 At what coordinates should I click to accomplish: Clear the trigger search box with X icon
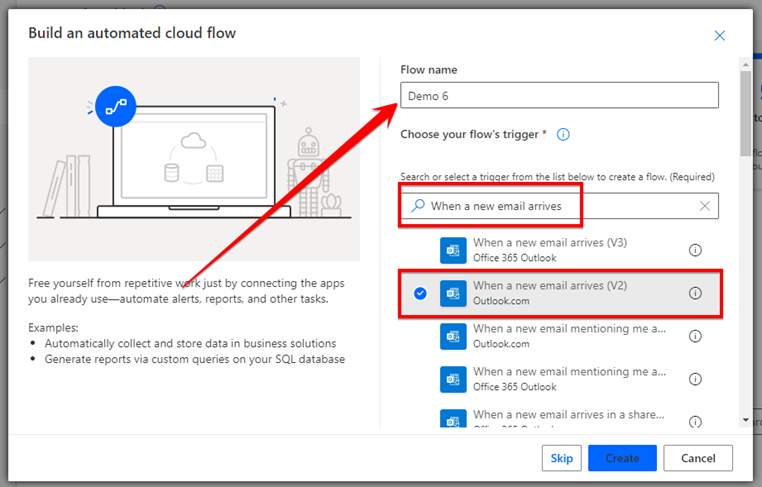pos(704,206)
